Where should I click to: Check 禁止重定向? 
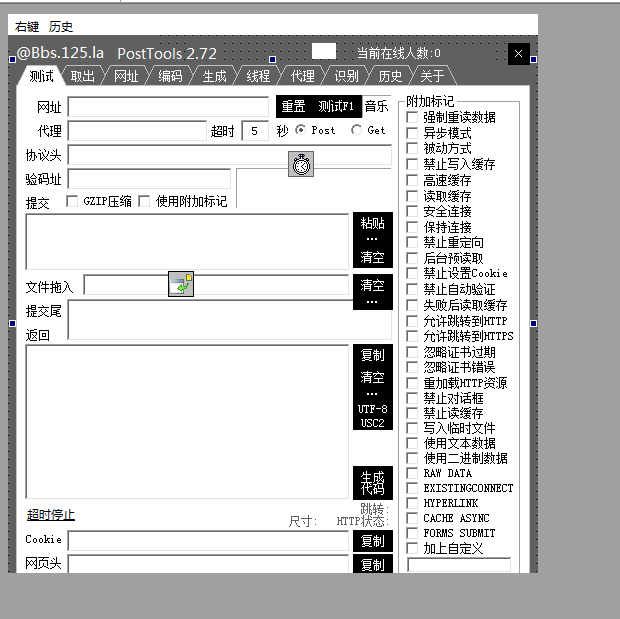click(x=412, y=242)
